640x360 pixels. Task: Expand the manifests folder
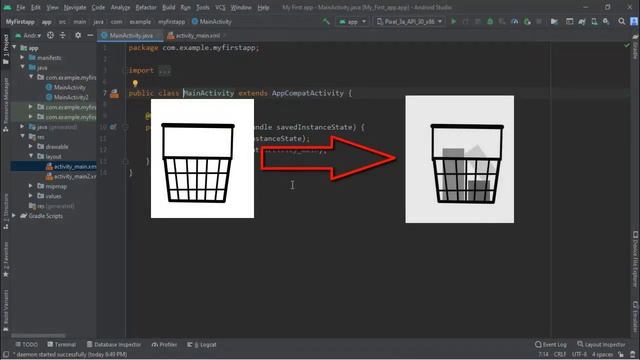click(x=22, y=58)
